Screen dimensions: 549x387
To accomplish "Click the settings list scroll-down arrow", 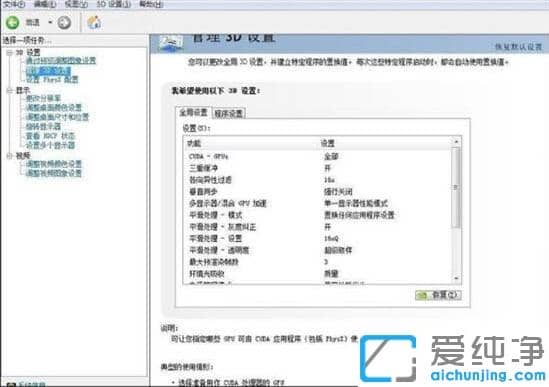I will tap(456, 278).
